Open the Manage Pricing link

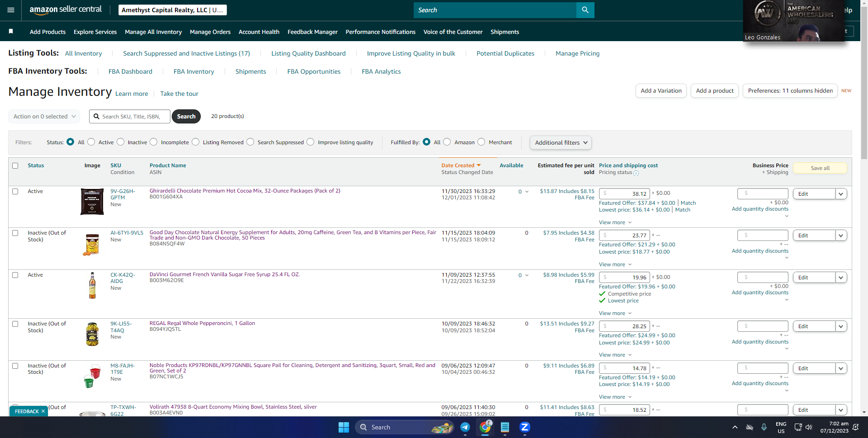point(577,53)
